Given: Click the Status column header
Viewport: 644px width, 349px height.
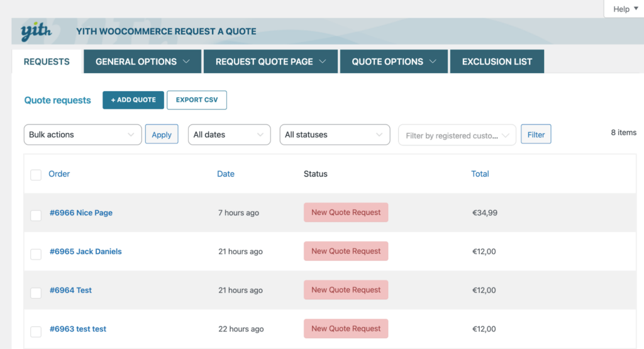Looking at the screenshot, I should (x=316, y=174).
